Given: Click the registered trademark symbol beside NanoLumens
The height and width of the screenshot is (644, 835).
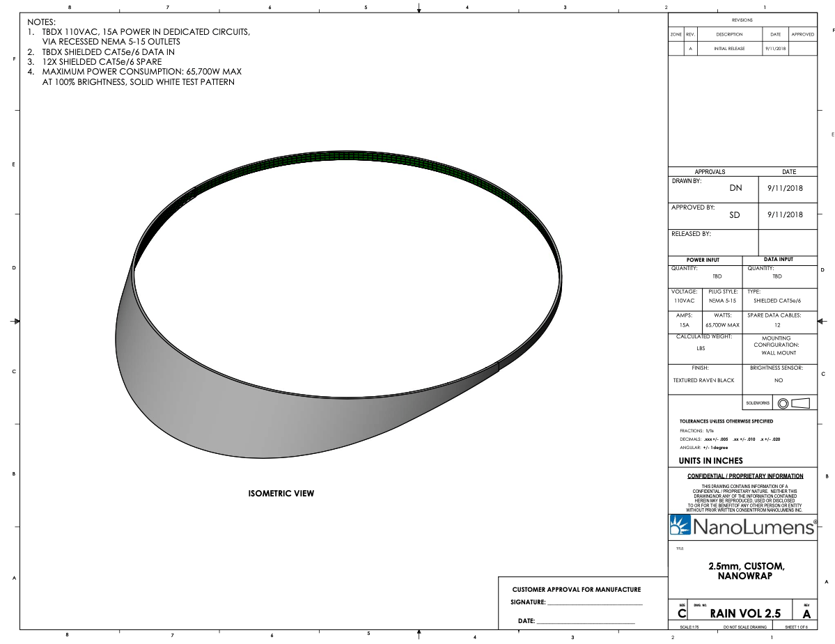Looking at the screenshot, I should (815, 520).
